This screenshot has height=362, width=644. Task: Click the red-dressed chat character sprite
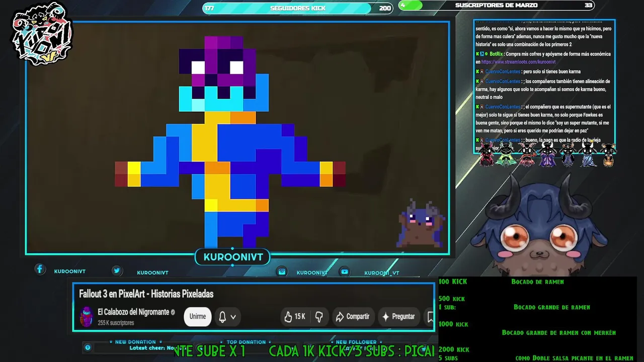coord(487,154)
